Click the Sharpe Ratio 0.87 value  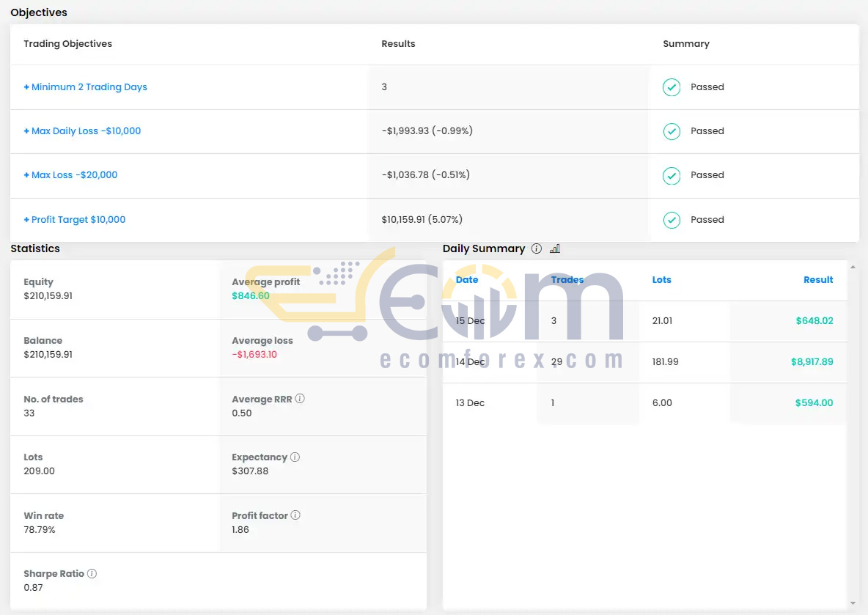point(33,587)
